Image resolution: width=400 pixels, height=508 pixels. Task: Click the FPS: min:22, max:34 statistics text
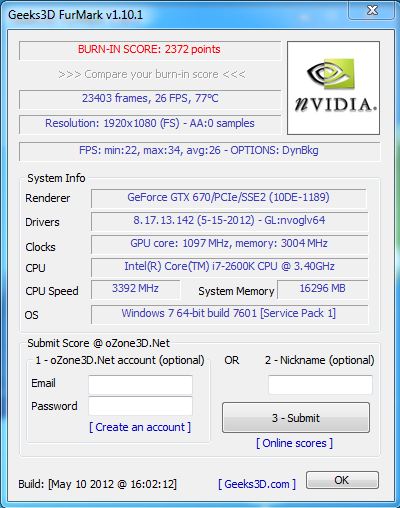[199, 150]
